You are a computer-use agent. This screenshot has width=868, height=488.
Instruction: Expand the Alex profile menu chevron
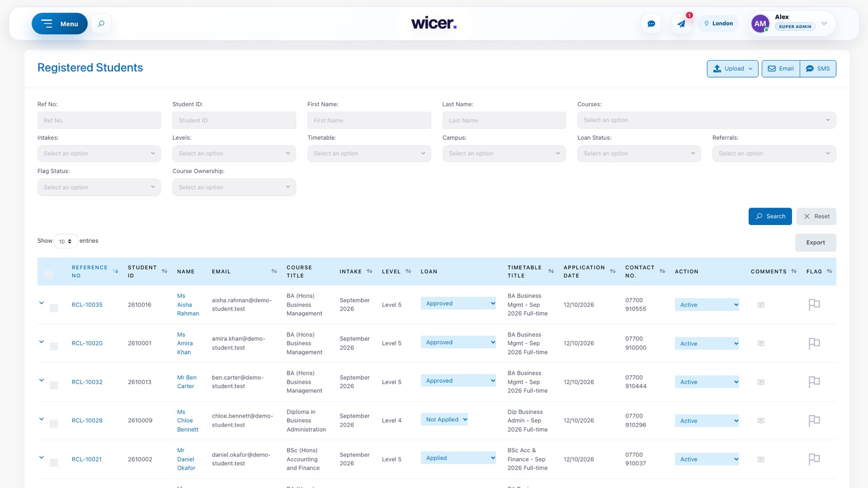(824, 24)
